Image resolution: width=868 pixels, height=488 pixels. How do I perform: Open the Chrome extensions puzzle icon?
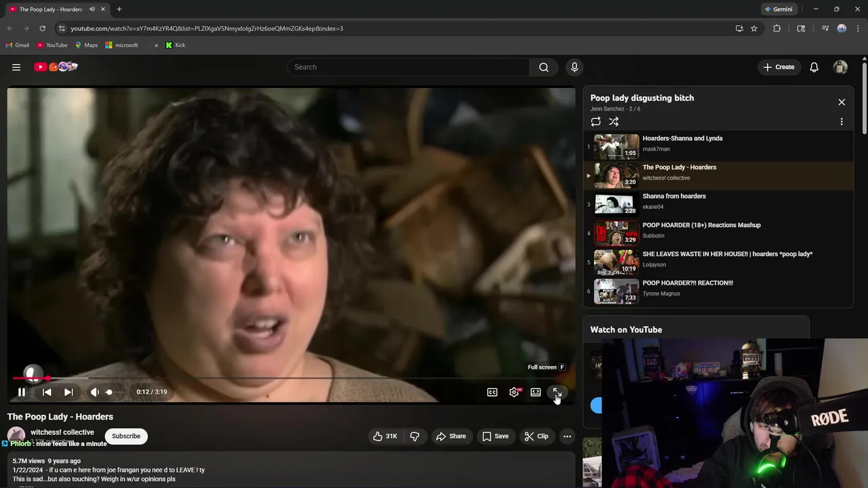(777, 28)
